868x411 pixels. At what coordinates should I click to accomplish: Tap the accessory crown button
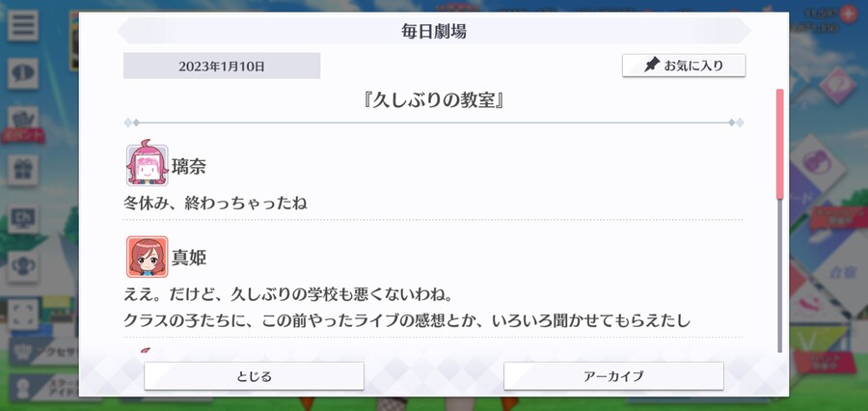(44, 352)
